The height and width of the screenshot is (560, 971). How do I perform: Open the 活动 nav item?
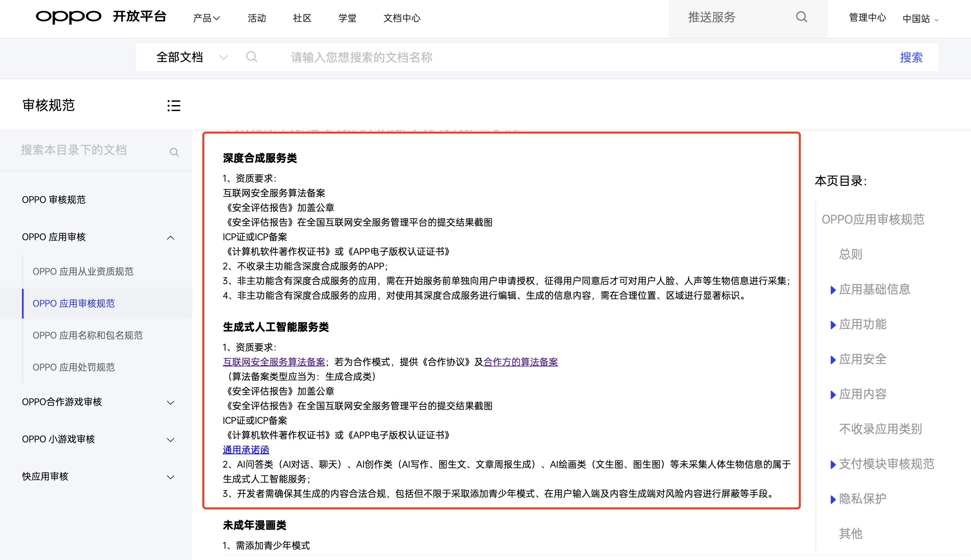coord(256,18)
